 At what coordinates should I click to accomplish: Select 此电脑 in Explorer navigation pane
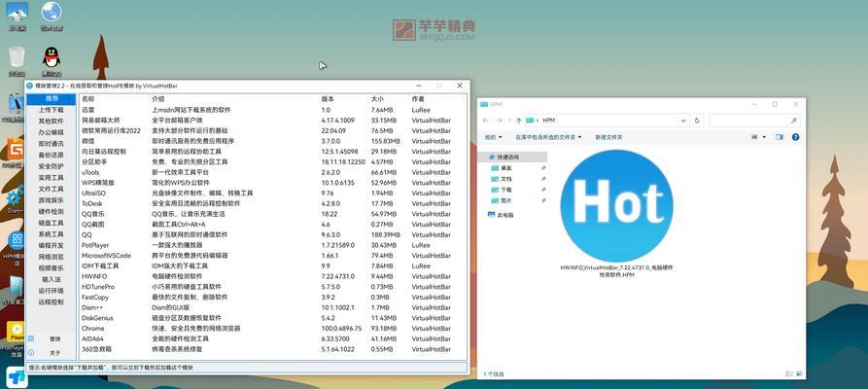point(501,215)
